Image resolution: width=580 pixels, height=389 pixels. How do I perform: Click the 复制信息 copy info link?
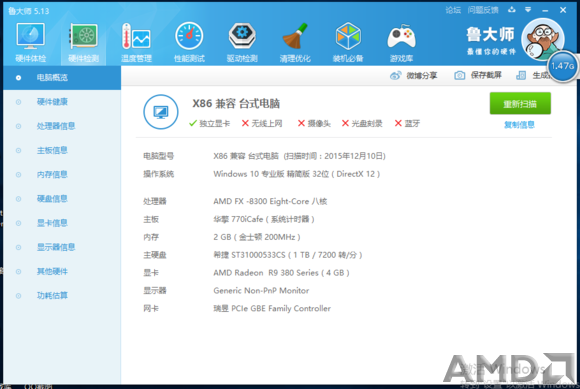519,125
